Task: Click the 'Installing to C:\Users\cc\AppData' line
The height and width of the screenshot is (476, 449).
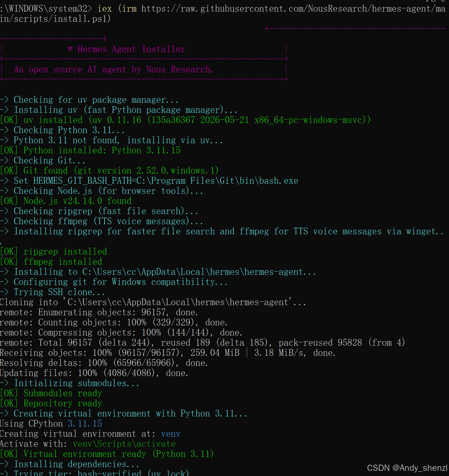Action: point(158,272)
